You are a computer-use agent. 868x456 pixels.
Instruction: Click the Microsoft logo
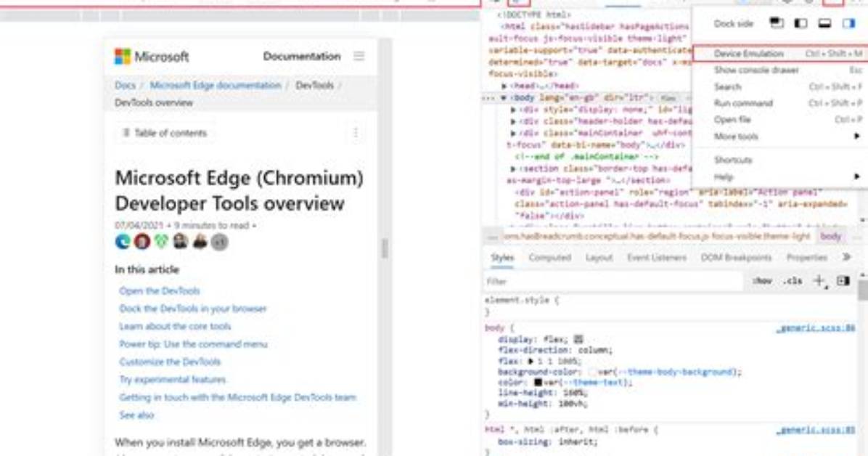click(152, 56)
